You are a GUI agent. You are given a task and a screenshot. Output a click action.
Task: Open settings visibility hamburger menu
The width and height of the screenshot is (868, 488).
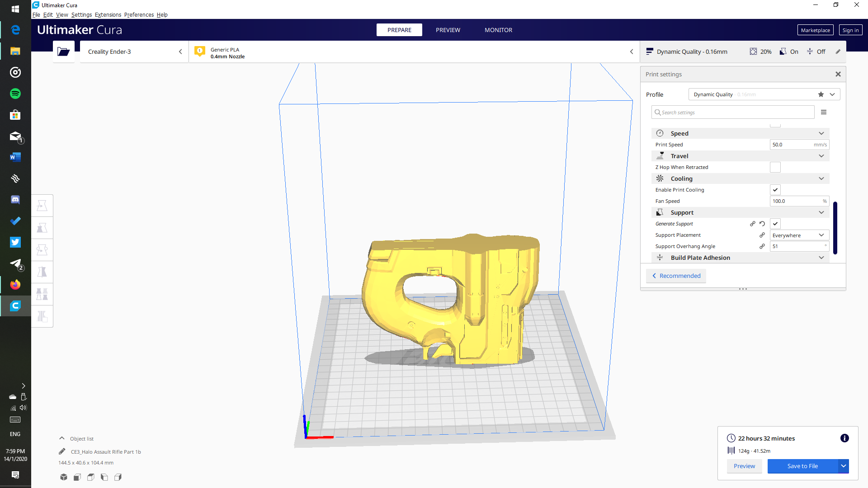pos(824,112)
